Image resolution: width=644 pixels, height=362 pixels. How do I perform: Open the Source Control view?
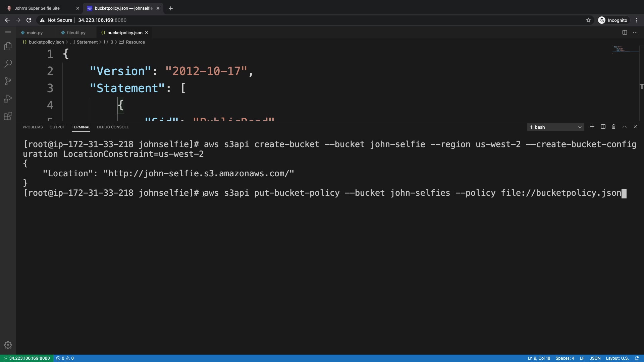pos(8,81)
